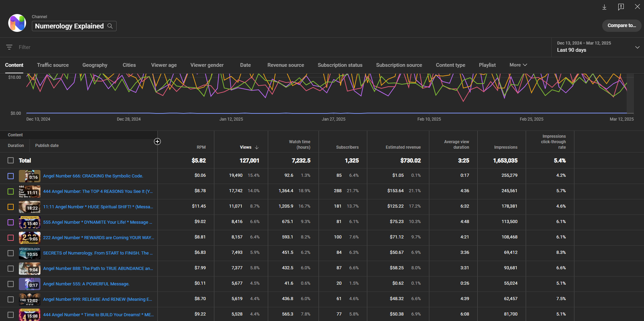644x321 pixels.
Task: Click Compare to... button
Action: pyautogui.click(x=622, y=25)
